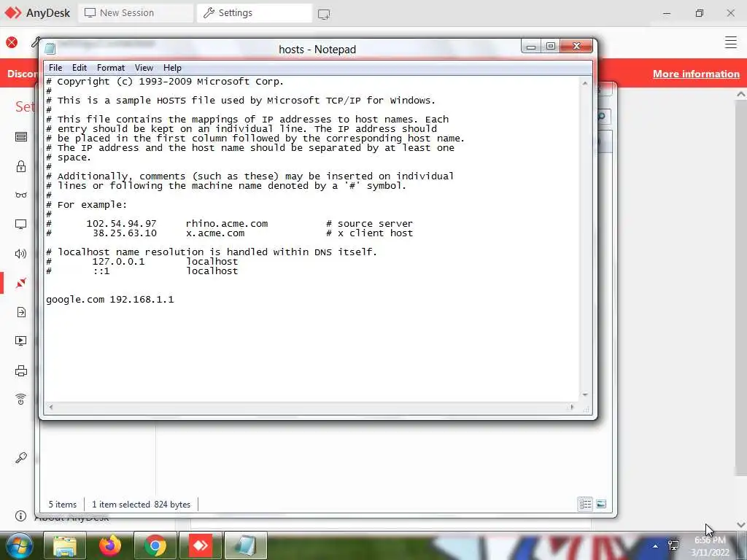Minimize the hosts Notepad window

531,46
